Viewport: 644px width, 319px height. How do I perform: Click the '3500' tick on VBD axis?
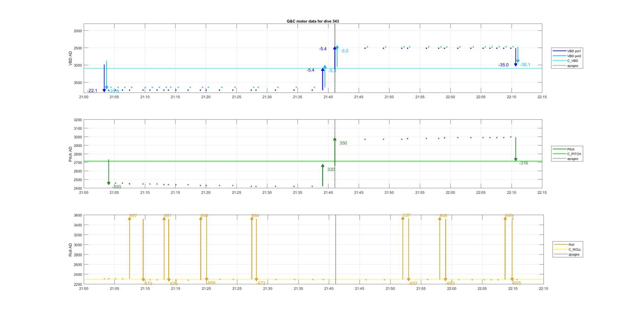point(78,82)
